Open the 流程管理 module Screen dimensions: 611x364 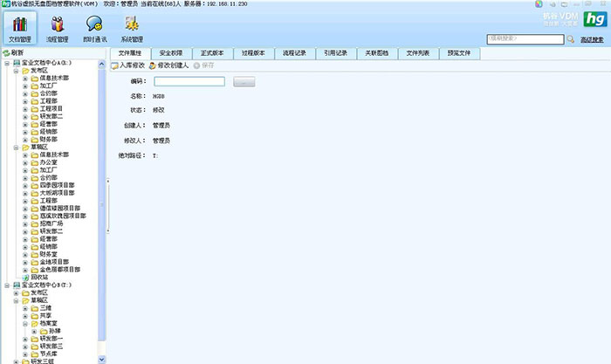58,28
